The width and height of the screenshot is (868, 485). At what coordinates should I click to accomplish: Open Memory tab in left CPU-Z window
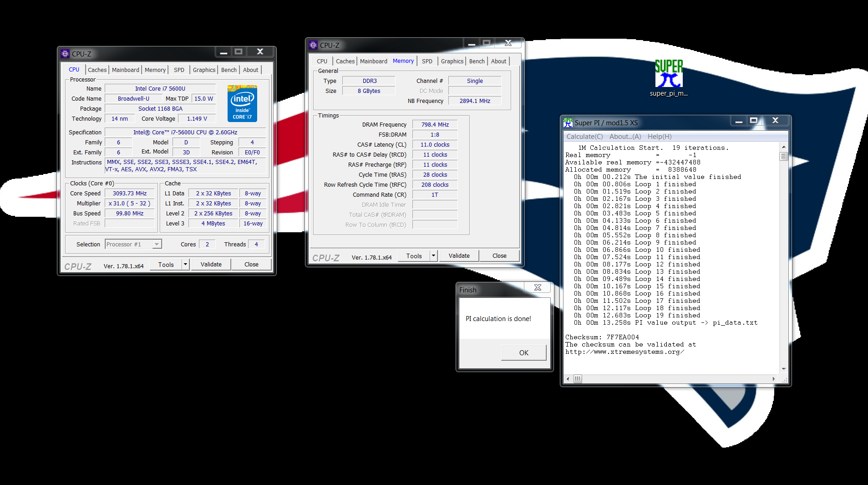pyautogui.click(x=155, y=70)
